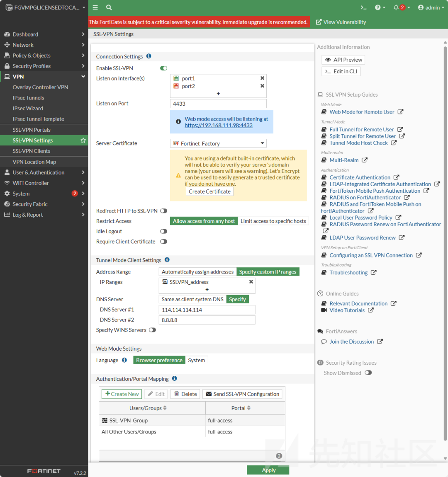This screenshot has width=448, height=477.
Task: Focus the DNS Server #1 field
Action: pos(207,310)
